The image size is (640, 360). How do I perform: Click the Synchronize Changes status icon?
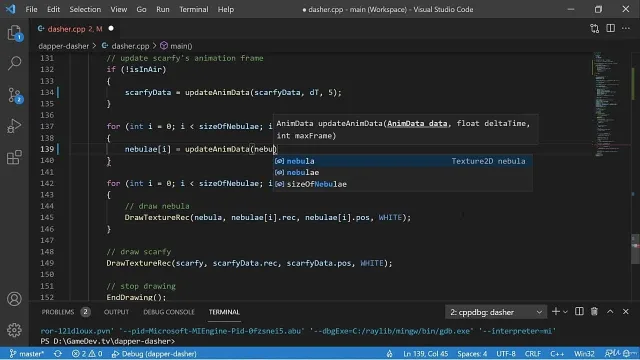coord(58,353)
